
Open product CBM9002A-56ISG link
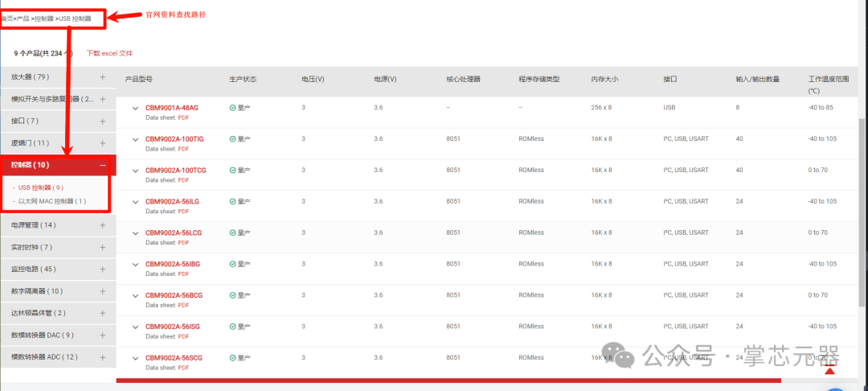[x=173, y=327]
